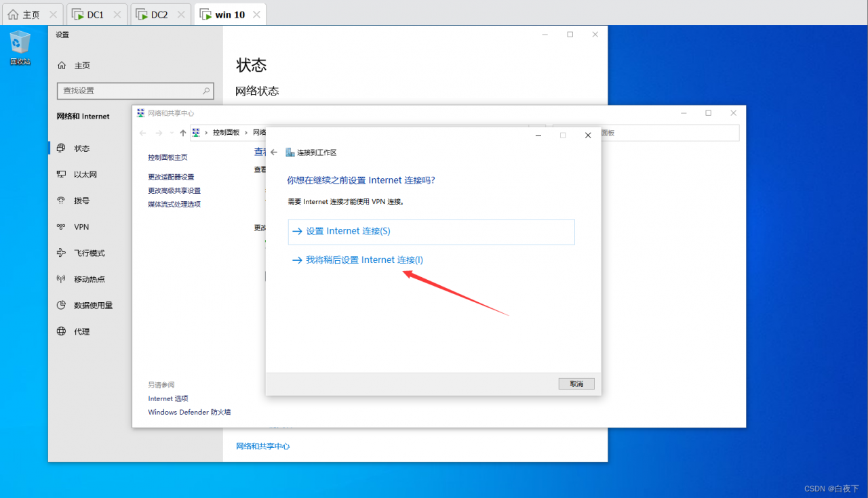The image size is (868, 498).
Task: Select 状态 in the Settings sidebar
Action: tap(74, 148)
